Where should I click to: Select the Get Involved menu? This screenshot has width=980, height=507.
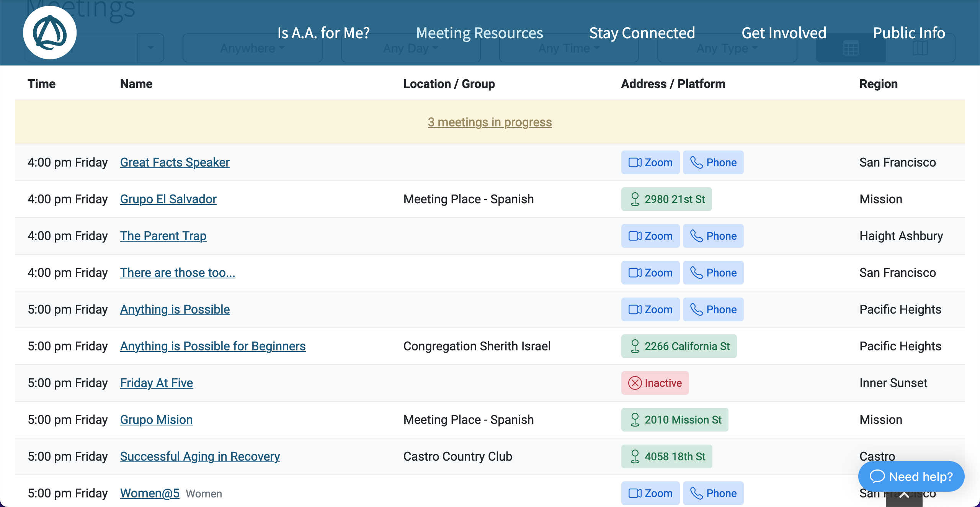click(x=784, y=33)
